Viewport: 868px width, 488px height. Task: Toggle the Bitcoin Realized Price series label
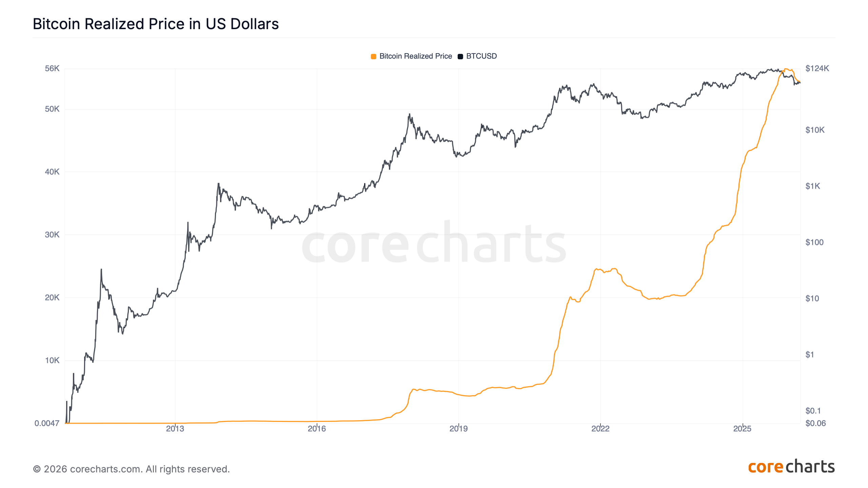(x=415, y=56)
